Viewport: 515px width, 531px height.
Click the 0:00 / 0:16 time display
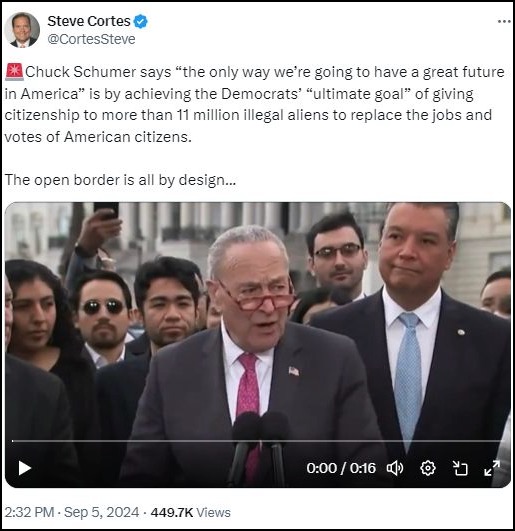(341, 468)
